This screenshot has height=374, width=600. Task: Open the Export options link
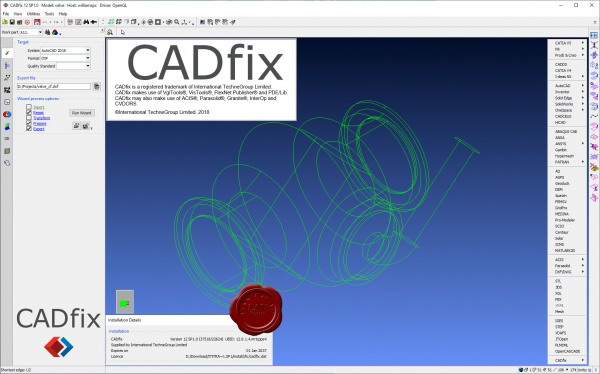click(x=39, y=129)
